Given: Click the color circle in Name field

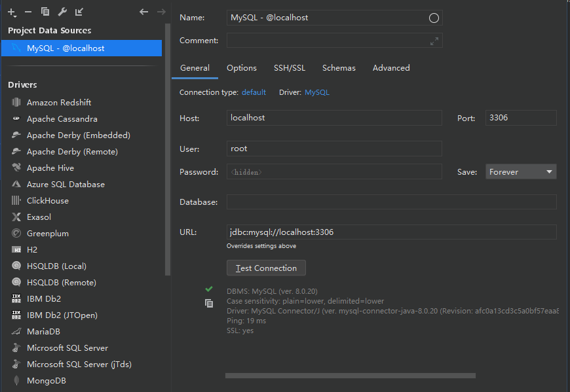Looking at the screenshot, I should 434,18.
